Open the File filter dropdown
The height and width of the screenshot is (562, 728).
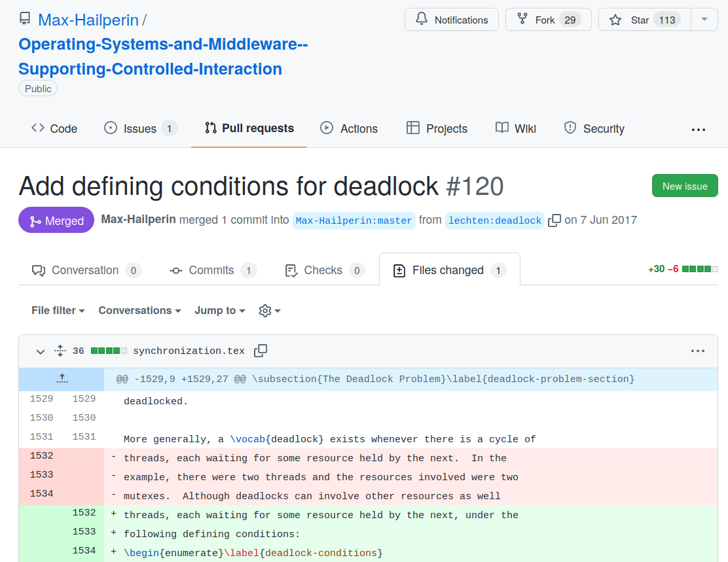(58, 311)
